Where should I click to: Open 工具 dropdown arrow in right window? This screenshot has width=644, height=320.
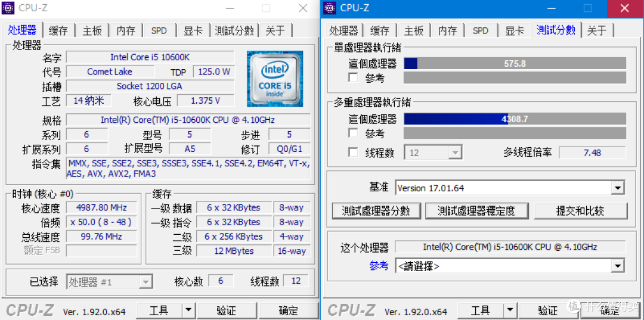point(509,310)
